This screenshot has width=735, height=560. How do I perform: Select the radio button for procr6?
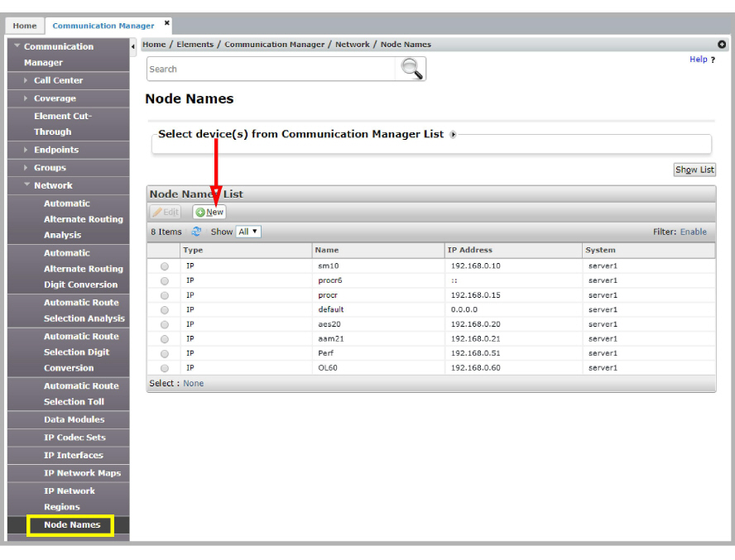pos(165,280)
